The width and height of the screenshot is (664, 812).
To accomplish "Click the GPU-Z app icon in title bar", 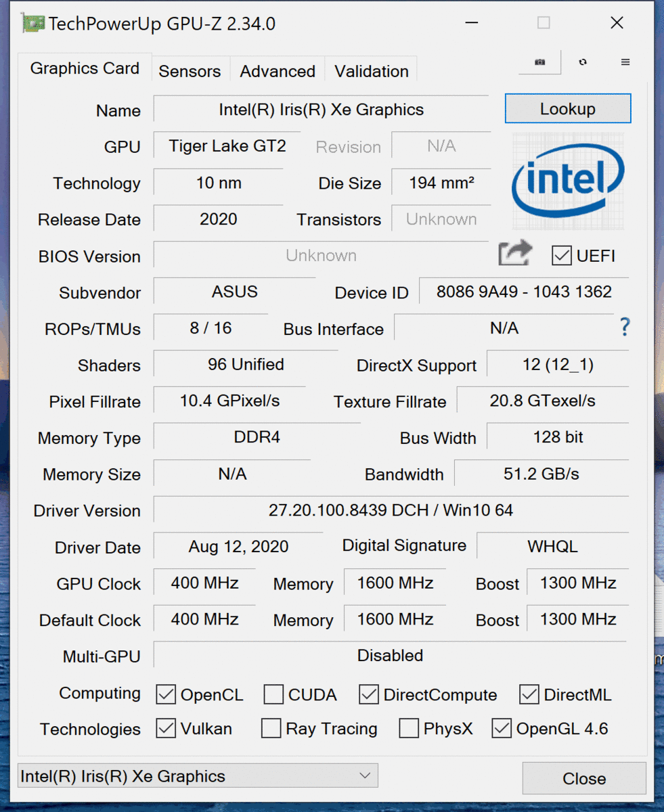I will (33, 24).
